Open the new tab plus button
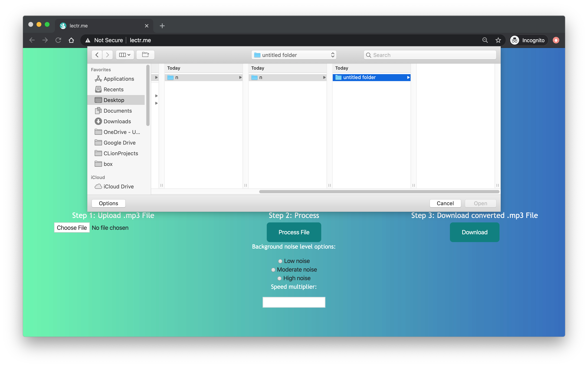588x367 pixels. (x=162, y=26)
